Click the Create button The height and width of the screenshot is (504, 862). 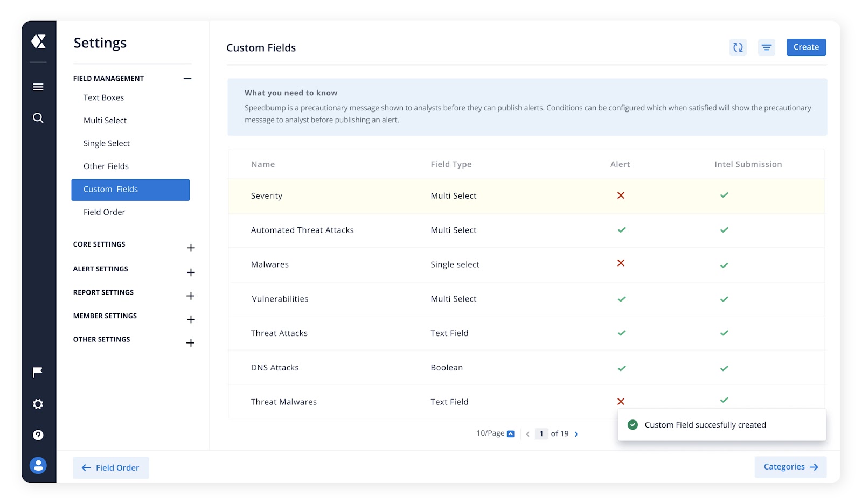[806, 47]
